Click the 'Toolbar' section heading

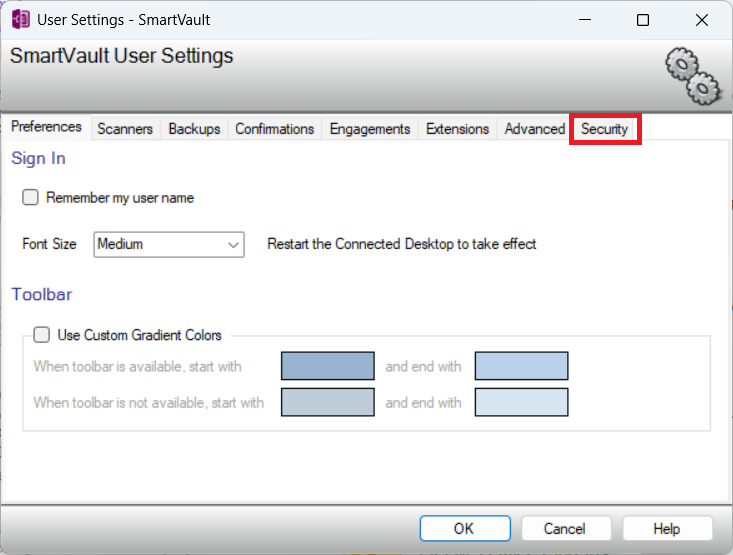point(42,295)
